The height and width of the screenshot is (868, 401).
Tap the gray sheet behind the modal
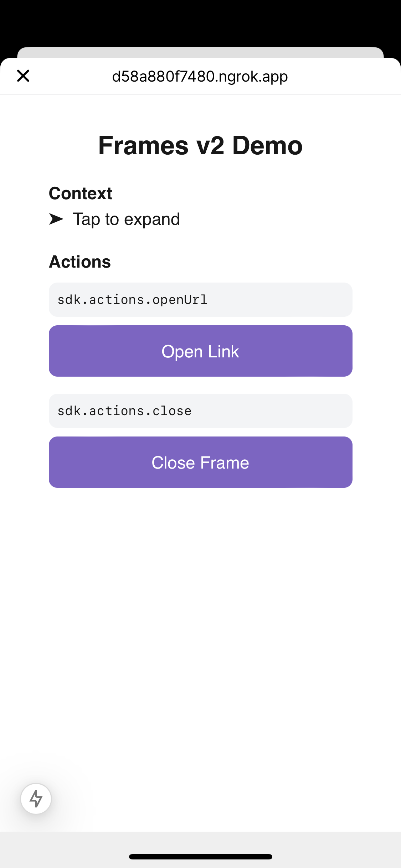(x=200, y=52)
